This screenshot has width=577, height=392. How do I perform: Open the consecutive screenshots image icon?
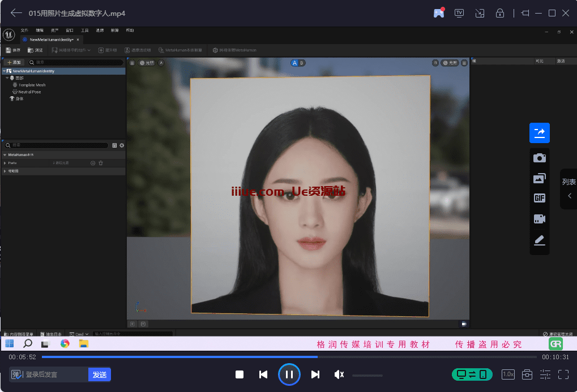point(539,178)
